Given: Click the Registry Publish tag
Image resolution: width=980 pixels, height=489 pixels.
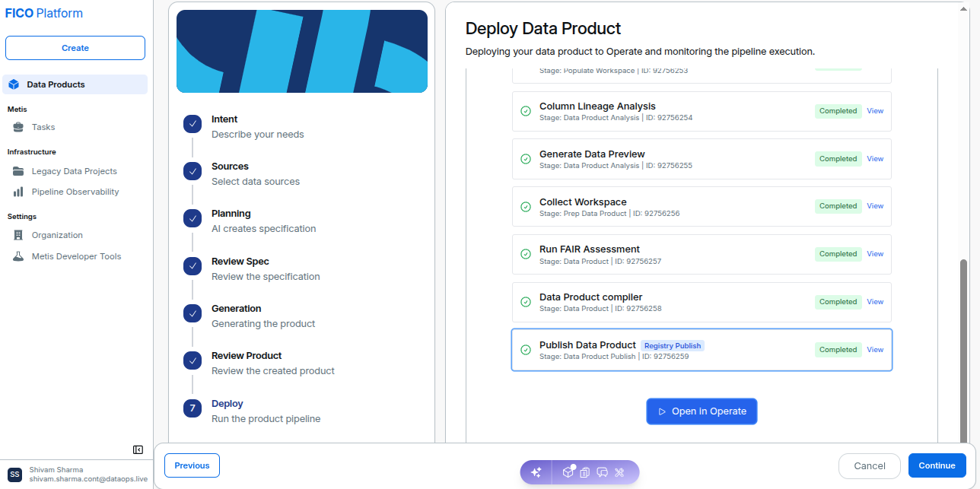Looking at the screenshot, I should coord(673,346).
